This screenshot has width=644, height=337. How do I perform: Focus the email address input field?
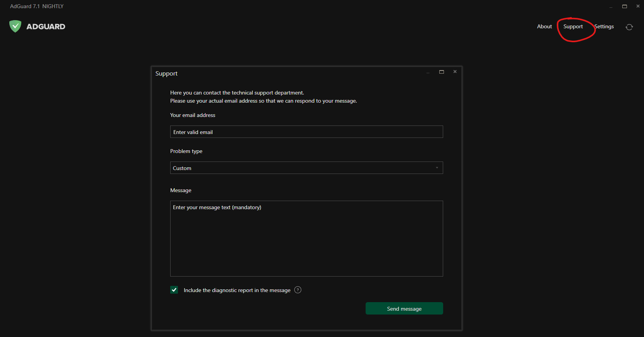pyautogui.click(x=306, y=132)
